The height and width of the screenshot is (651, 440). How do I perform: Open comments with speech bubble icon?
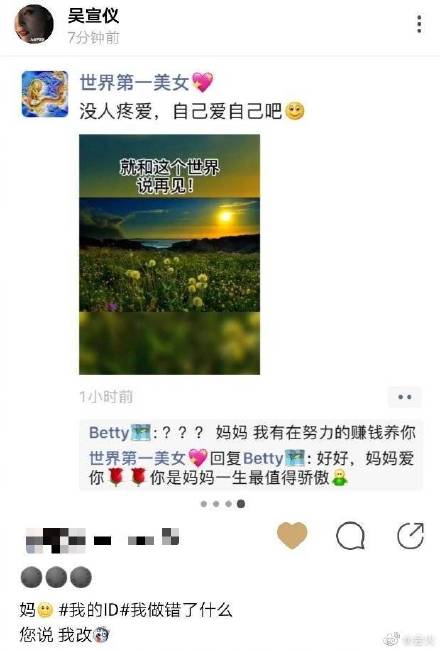click(351, 536)
